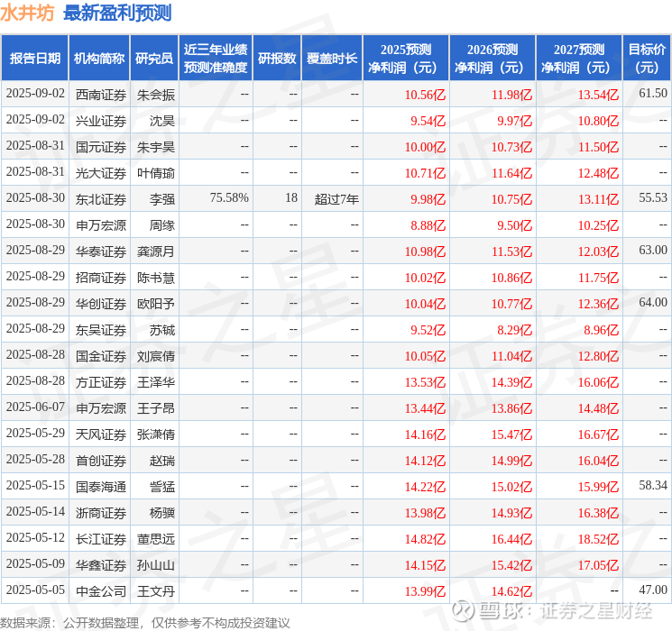Select the 2026预测净利润 column header
672x631 pixels.
[x=492, y=59]
